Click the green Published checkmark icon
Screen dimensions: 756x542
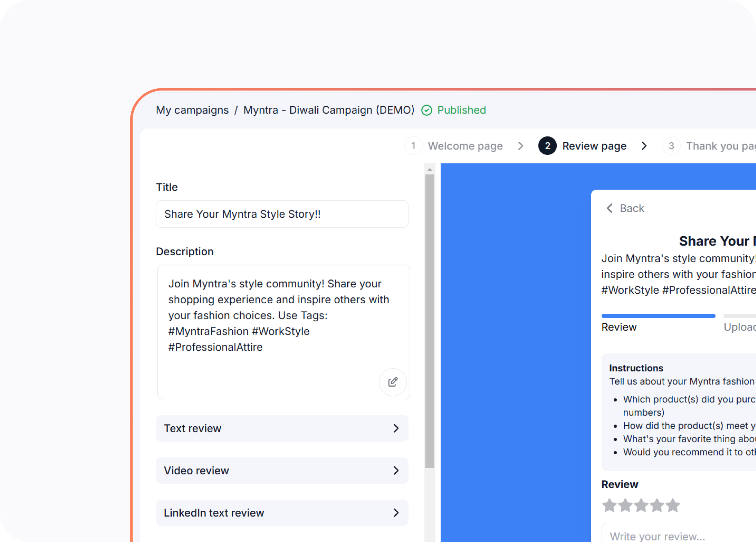coord(427,110)
